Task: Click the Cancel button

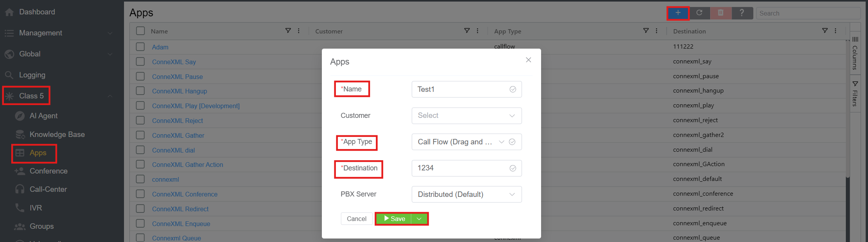Action: (356, 219)
